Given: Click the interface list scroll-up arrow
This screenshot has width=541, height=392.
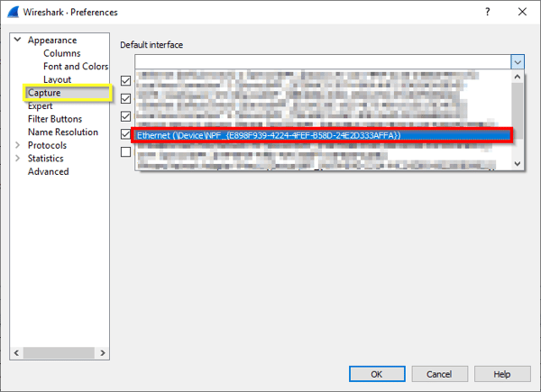Looking at the screenshot, I should coord(517,77).
